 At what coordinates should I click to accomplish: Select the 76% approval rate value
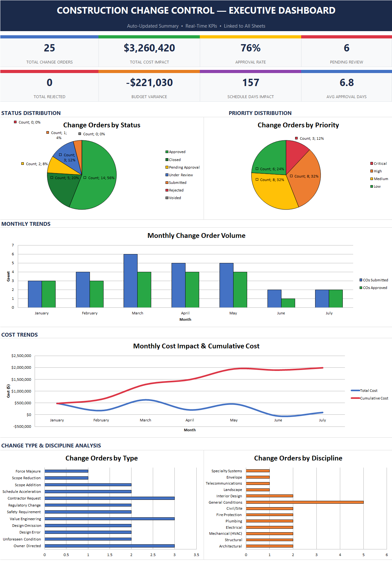coord(250,48)
